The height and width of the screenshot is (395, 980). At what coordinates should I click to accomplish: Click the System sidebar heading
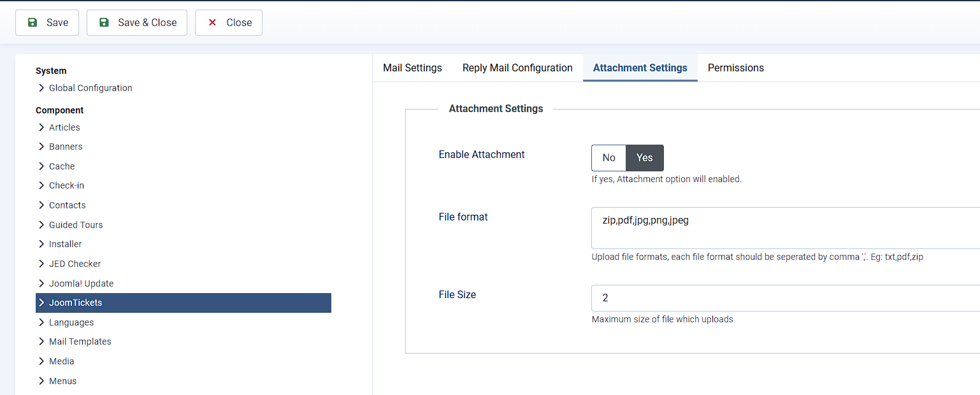point(51,71)
